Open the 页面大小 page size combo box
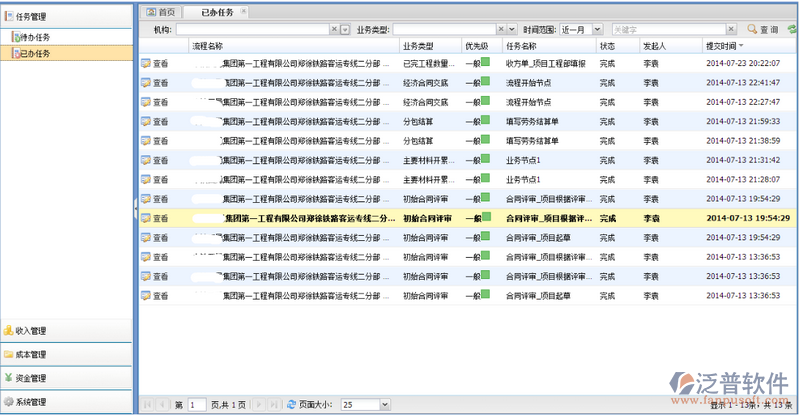The width and height of the screenshot is (799, 416). [x=380, y=405]
